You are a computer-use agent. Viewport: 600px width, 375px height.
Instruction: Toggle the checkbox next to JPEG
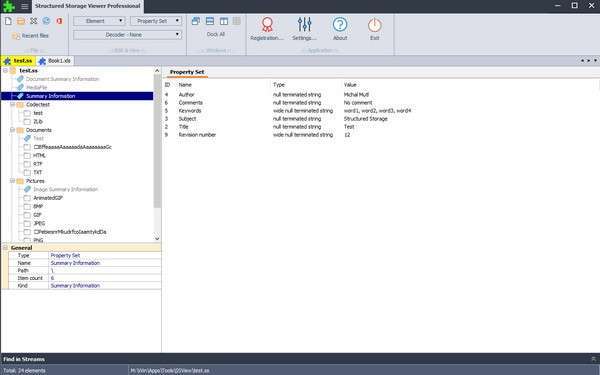tap(27, 223)
